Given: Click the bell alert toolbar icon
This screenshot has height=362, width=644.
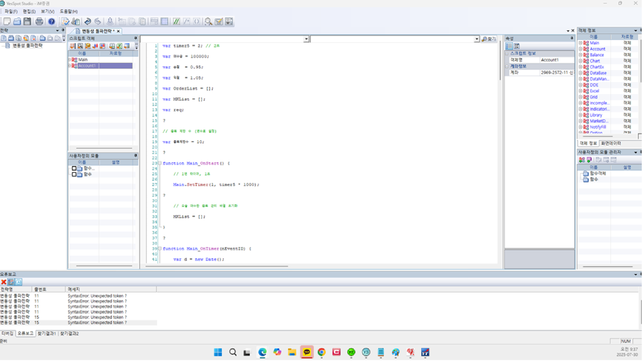Looking at the screenshot, I should tap(110, 22).
